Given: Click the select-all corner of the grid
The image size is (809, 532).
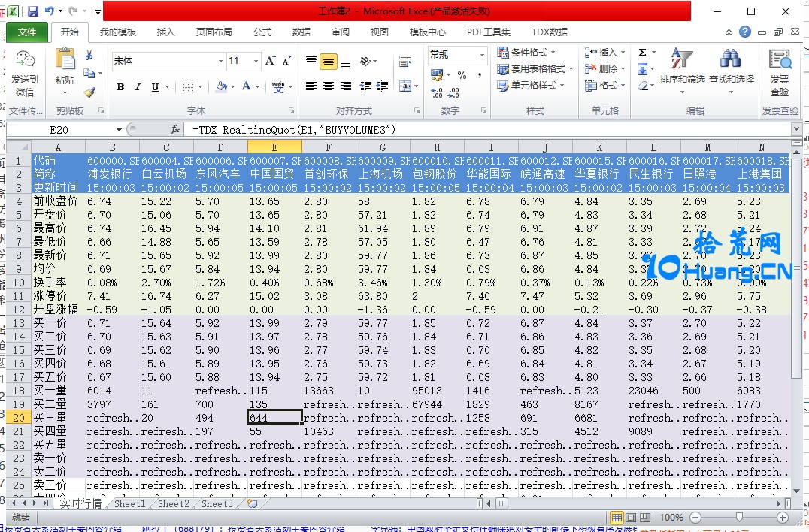Looking at the screenshot, I should [19, 147].
